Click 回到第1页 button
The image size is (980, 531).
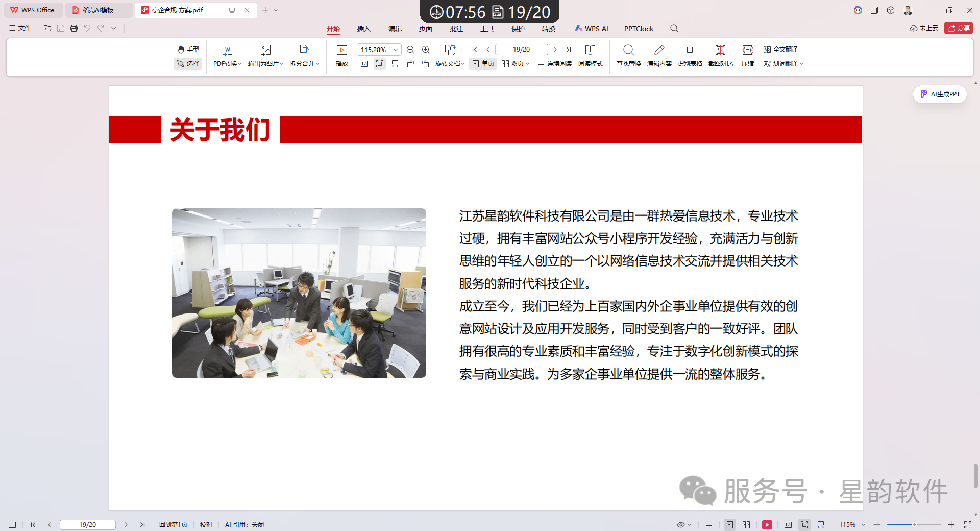click(x=173, y=525)
